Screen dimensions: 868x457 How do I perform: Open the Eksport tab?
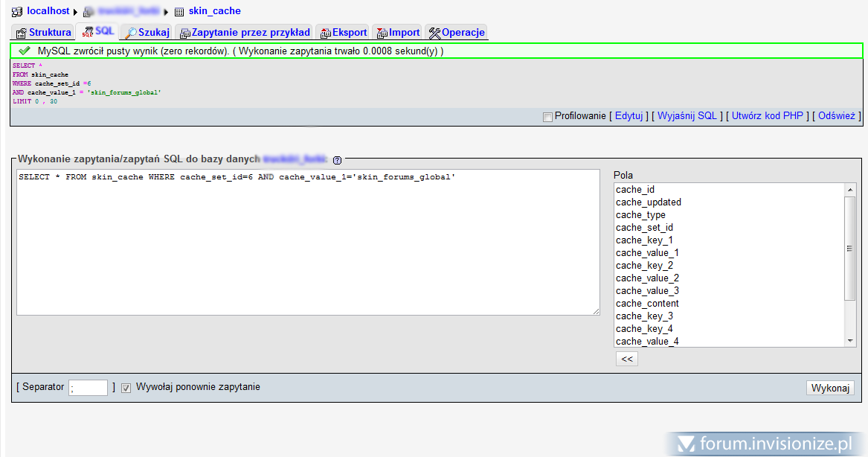pos(343,32)
